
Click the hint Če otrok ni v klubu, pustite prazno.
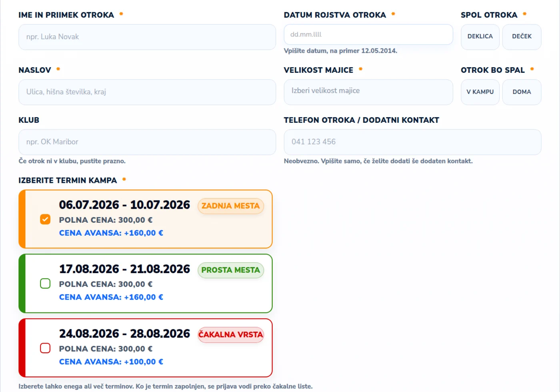72,161
